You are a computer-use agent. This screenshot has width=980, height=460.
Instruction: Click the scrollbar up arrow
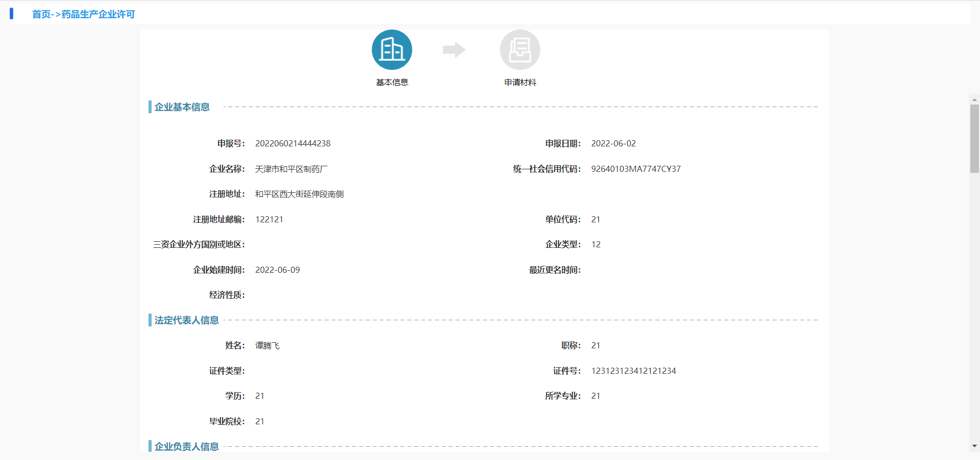point(974,99)
